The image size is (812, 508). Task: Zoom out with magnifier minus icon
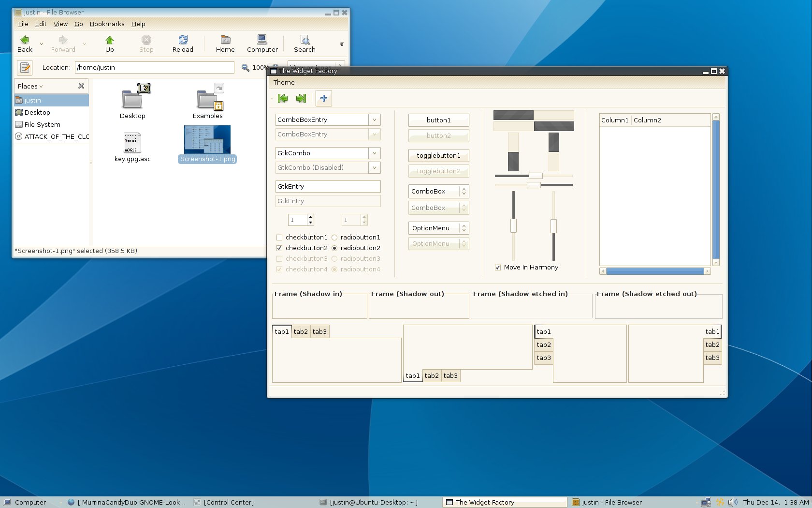pyautogui.click(x=246, y=67)
